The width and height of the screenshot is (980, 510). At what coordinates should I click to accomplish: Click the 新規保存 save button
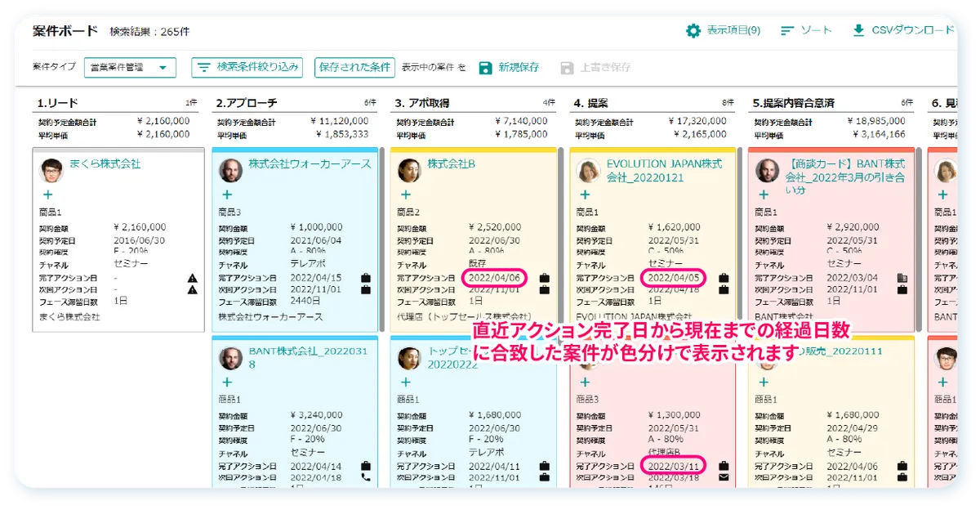509,68
